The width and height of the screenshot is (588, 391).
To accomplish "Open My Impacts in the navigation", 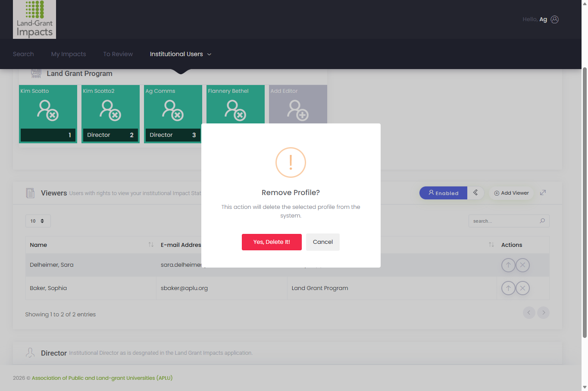I will point(69,54).
